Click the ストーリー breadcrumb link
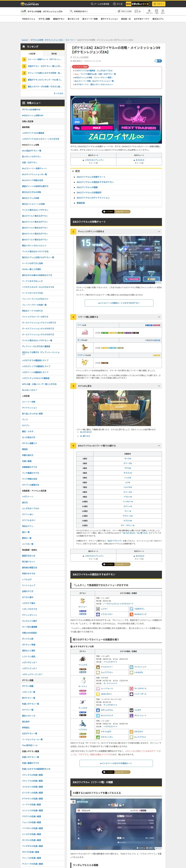Image resolution: width=186 pixels, height=868 pixels. pos(70,40)
